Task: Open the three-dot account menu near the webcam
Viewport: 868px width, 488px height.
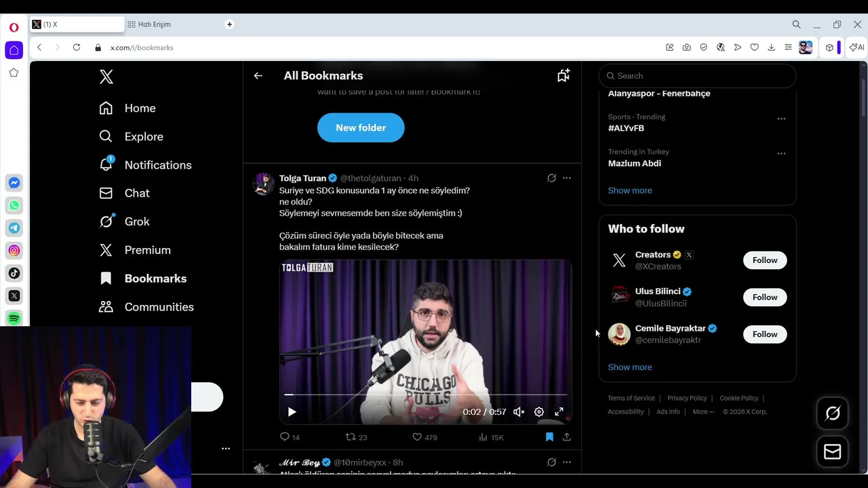Action: 226,449
